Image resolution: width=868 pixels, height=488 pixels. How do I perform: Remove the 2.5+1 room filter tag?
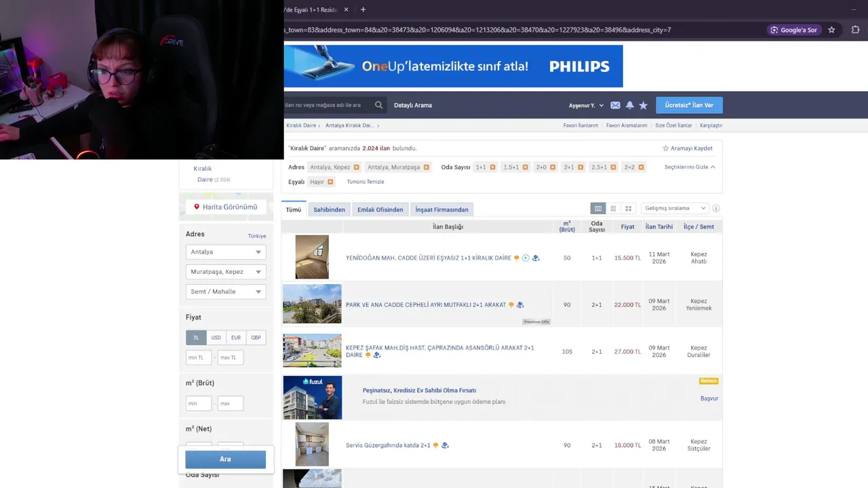point(613,167)
